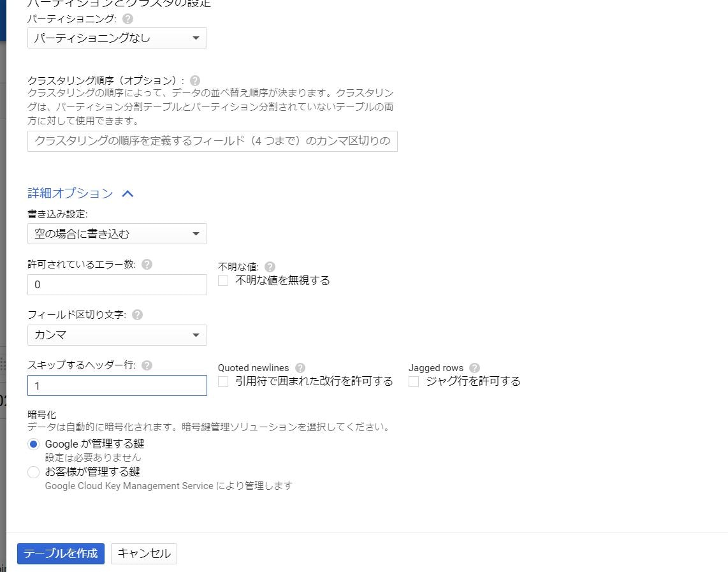
Task: Open help for 許可されているエラー数
Action: [x=147, y=264]
